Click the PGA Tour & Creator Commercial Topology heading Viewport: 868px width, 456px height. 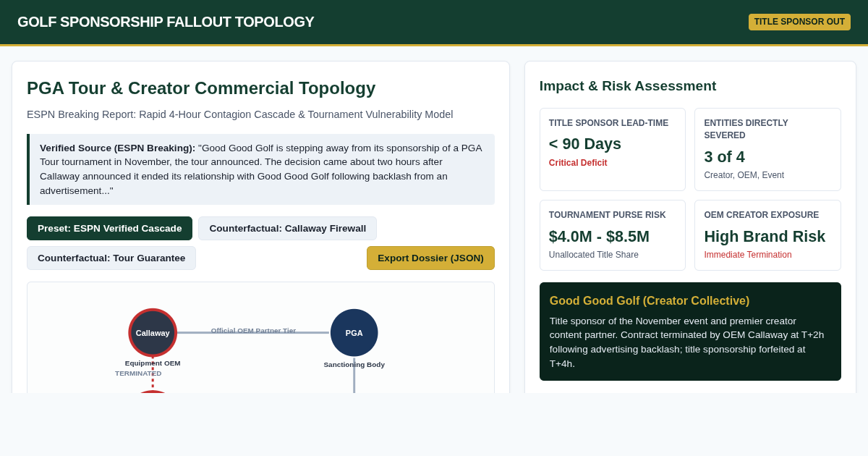[x=201, y=88]
